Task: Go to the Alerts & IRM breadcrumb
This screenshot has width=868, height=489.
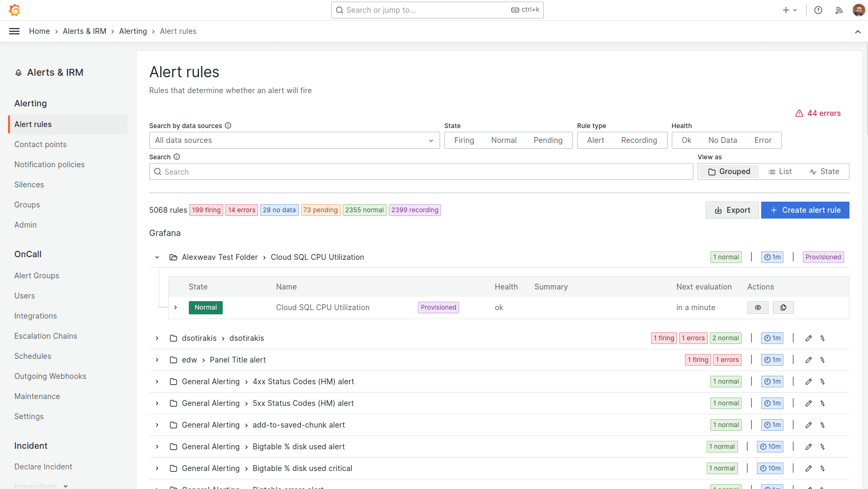Action: click(x=85, y=31)
